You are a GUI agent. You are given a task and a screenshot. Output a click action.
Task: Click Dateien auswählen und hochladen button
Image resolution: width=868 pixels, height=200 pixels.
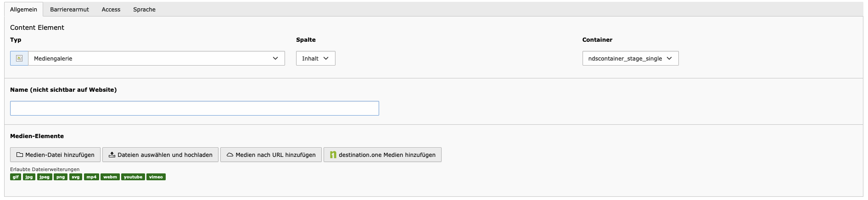160,155
